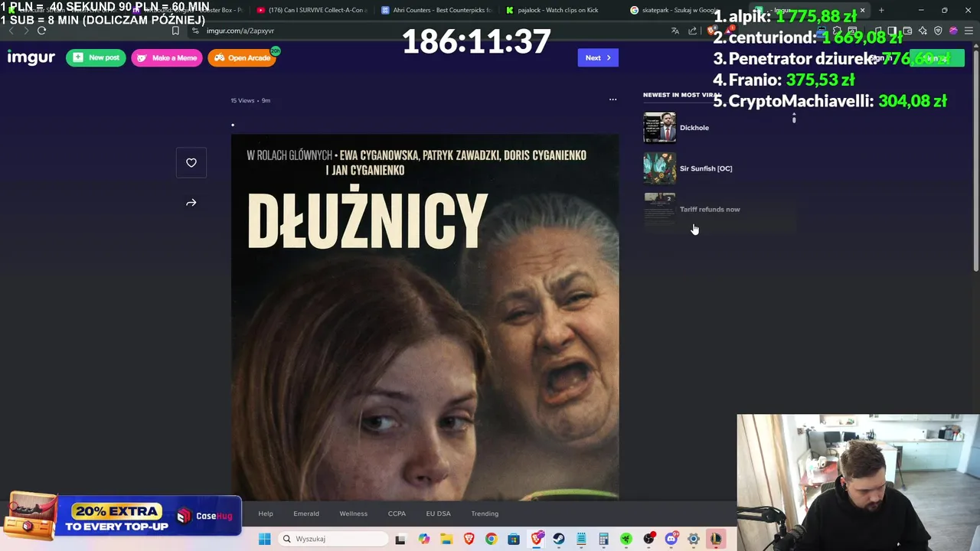Screen dimensions: 980x551
Task: Open Notepad from the taskbar
Action: (x=581, y=539)
